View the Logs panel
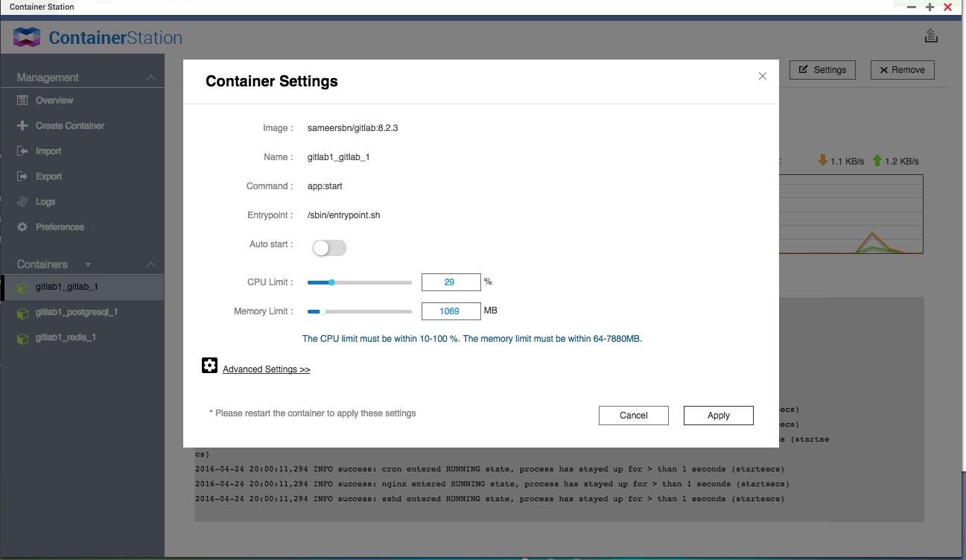The height and width of the screenshot is (560, 966). [45, 201]
